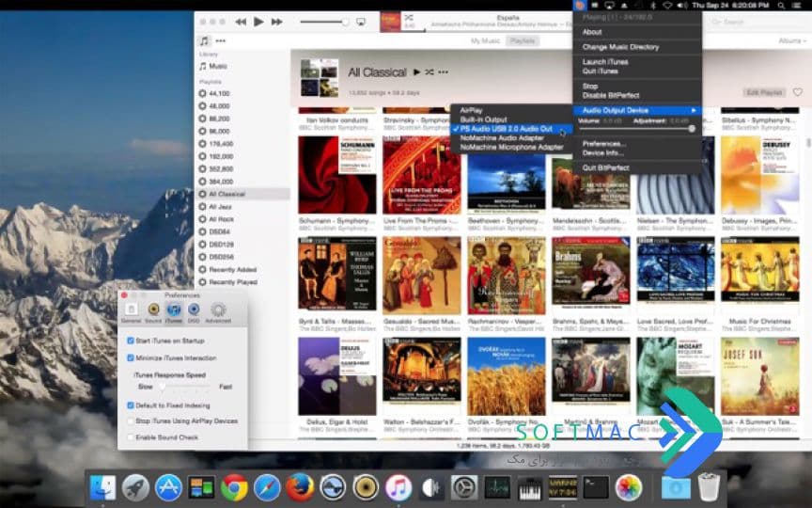Click the BitPerfect icon in the menu bar
The width and height of the screenshot is (812, 508).
pos(580,6)
